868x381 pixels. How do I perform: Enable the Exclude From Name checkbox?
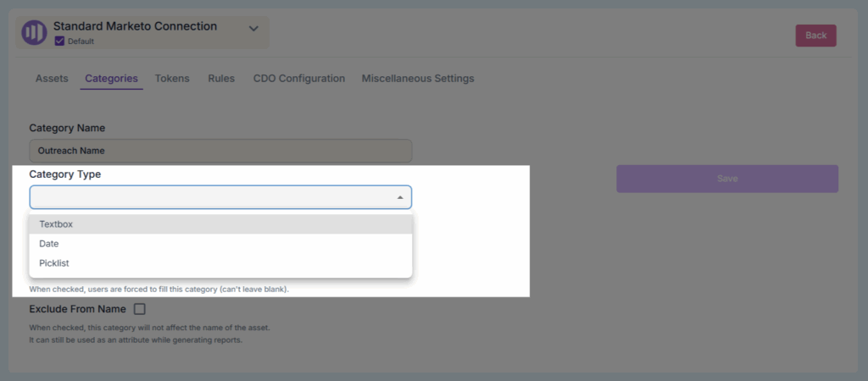click(140, 309)
